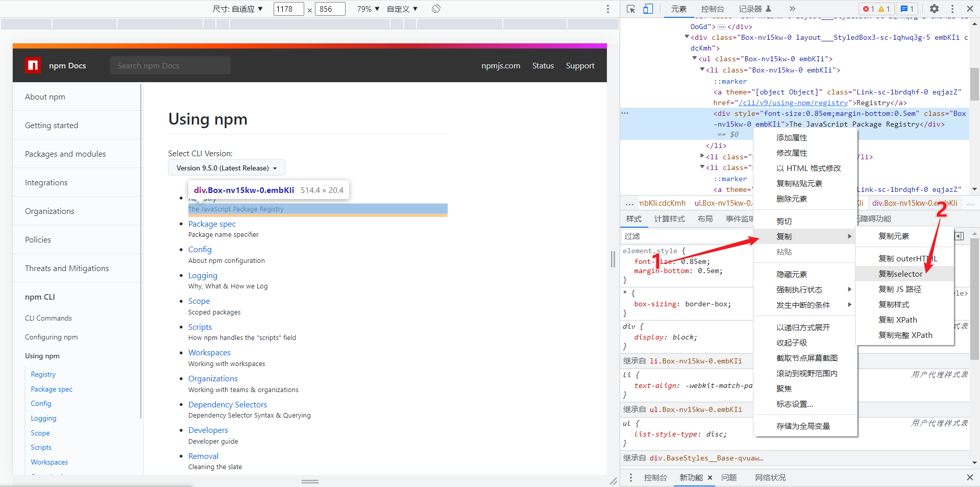Expand the 强制执行状态 submenu
Image resolution: width=980 pixels, height=487 pixels.
[805, 289]
